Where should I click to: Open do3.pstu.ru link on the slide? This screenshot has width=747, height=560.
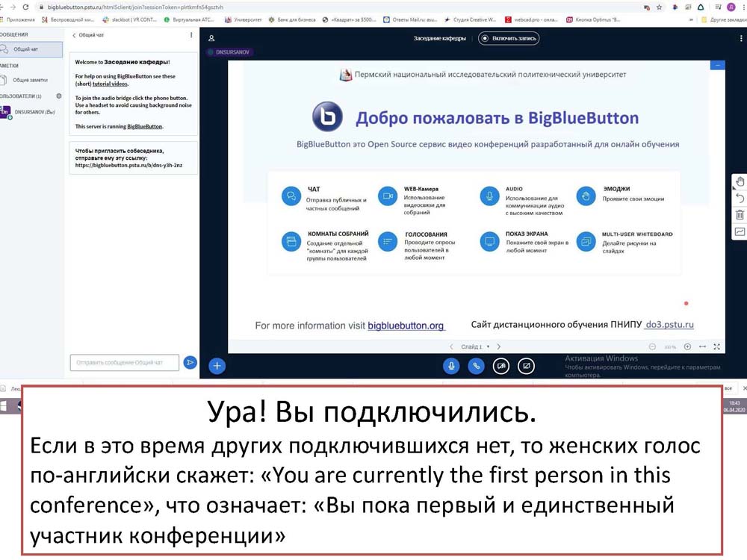pyautogui.click(x=669, y=324)
